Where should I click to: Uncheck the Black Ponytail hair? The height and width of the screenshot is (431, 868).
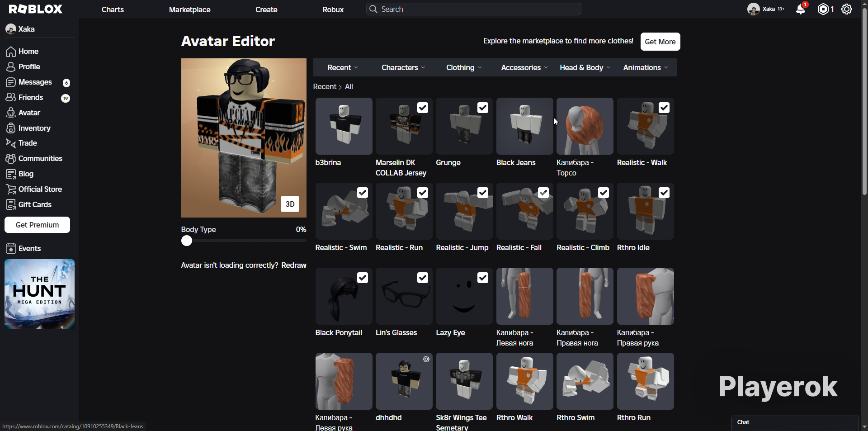[x=363, y=278]
